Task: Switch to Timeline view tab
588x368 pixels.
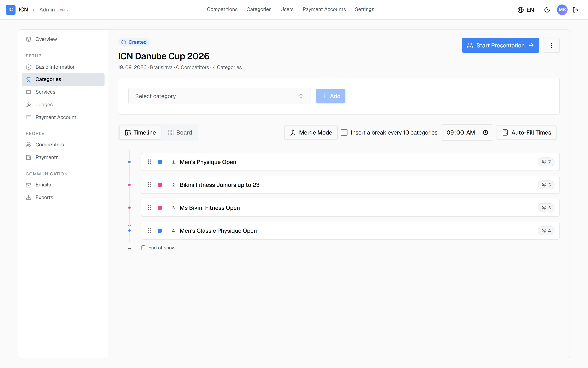Action: [140, 132]
